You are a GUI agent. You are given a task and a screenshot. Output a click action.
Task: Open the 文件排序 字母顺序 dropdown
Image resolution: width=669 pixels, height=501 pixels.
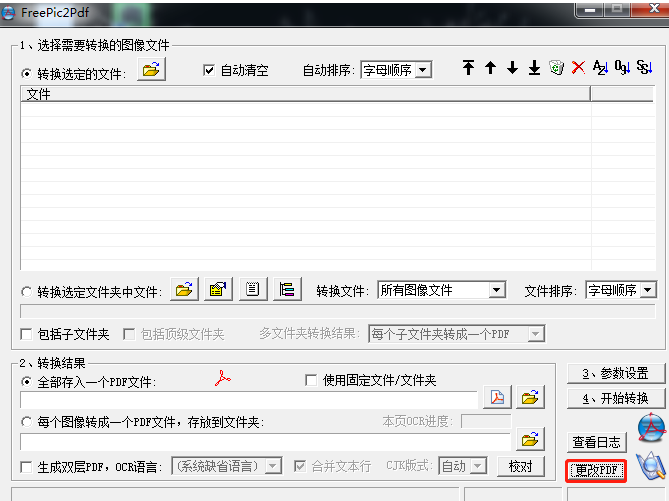tap(648, 290)
